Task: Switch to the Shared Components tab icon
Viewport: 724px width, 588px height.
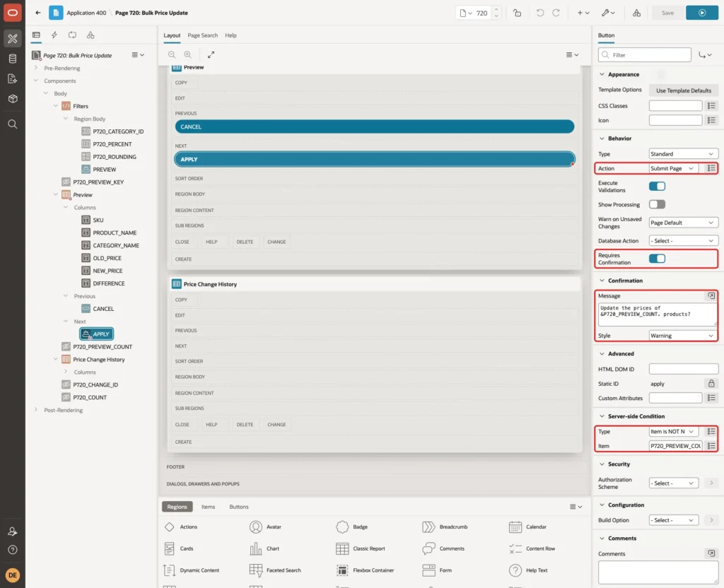Action: [x=90, y=35]
